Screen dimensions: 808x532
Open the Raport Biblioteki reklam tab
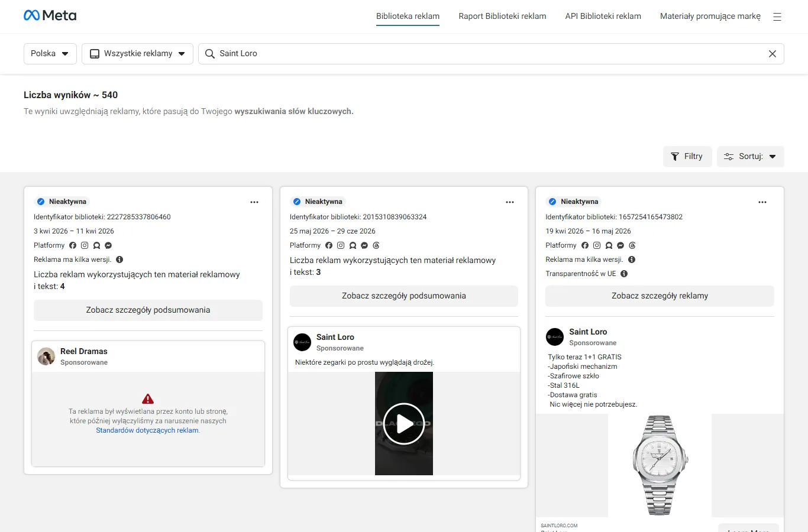pyautogui.click(x=502, y=17)
